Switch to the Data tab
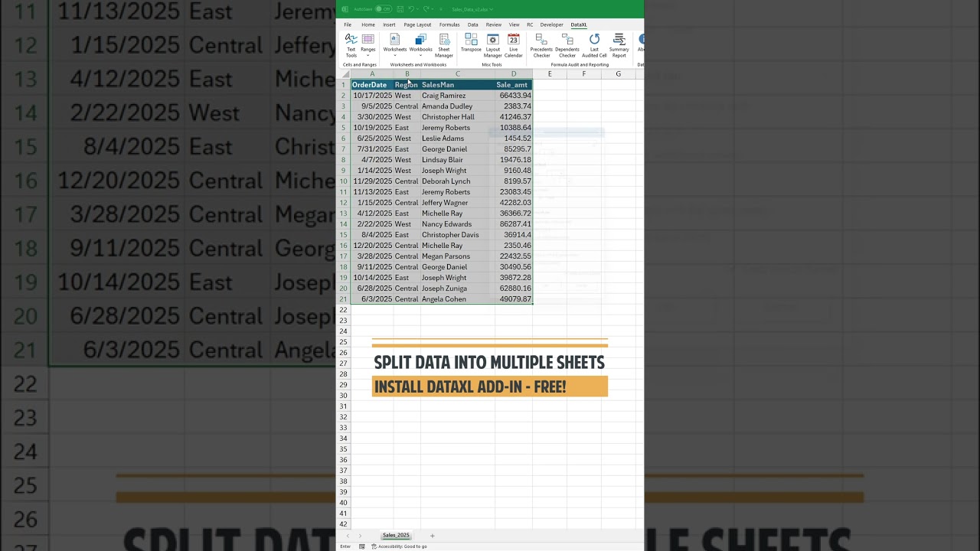980x551 pixels. 472,24
